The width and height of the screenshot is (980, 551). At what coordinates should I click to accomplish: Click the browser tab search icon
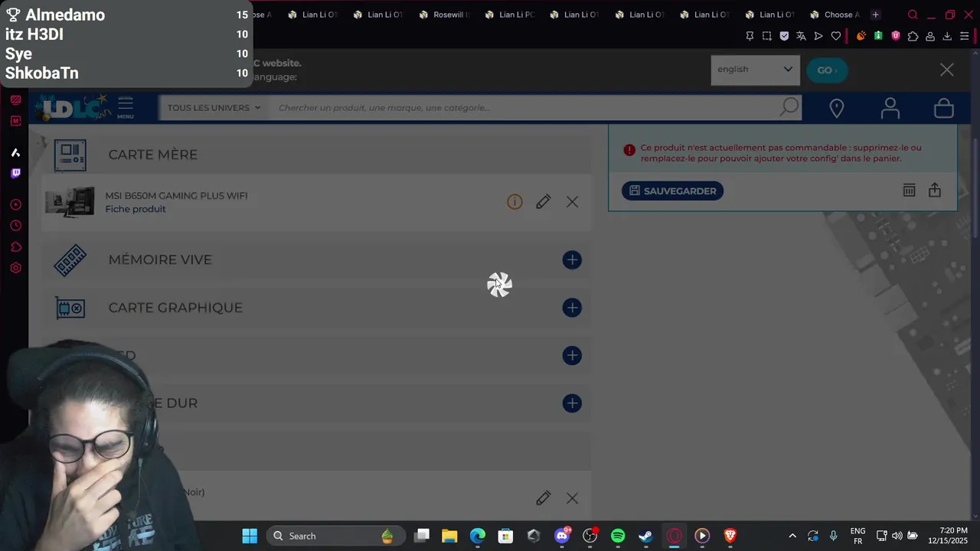(913, 15)
